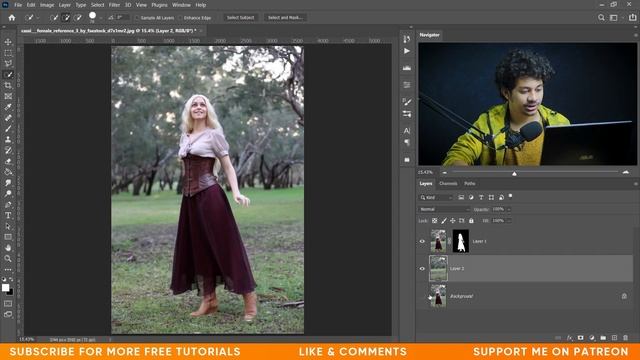Create new fill or adjustment layer icon
Screen dimensions: 640x360
coord(592,338)
